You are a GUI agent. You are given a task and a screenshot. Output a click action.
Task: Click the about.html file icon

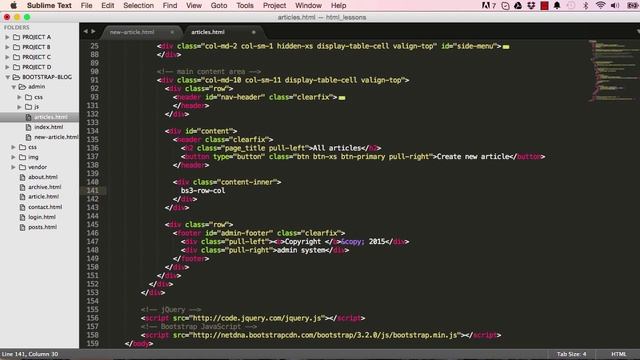pos(22,177)
